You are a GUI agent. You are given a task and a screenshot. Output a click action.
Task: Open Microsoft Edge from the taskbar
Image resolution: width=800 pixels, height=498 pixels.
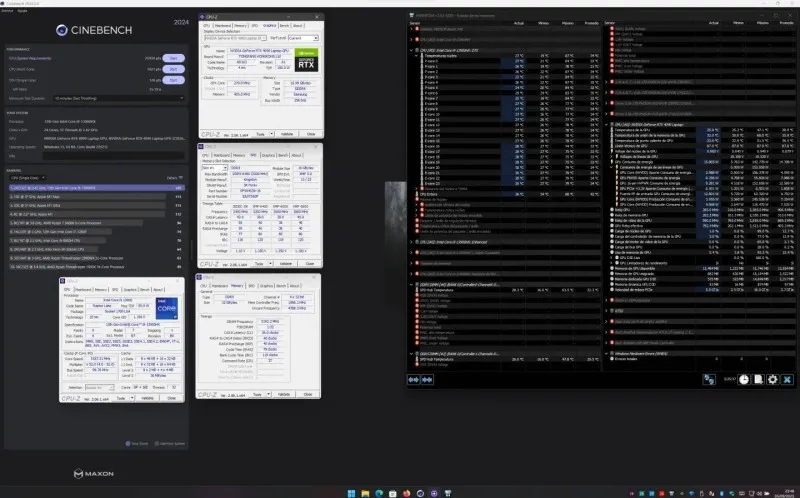[x=379, y=493]
